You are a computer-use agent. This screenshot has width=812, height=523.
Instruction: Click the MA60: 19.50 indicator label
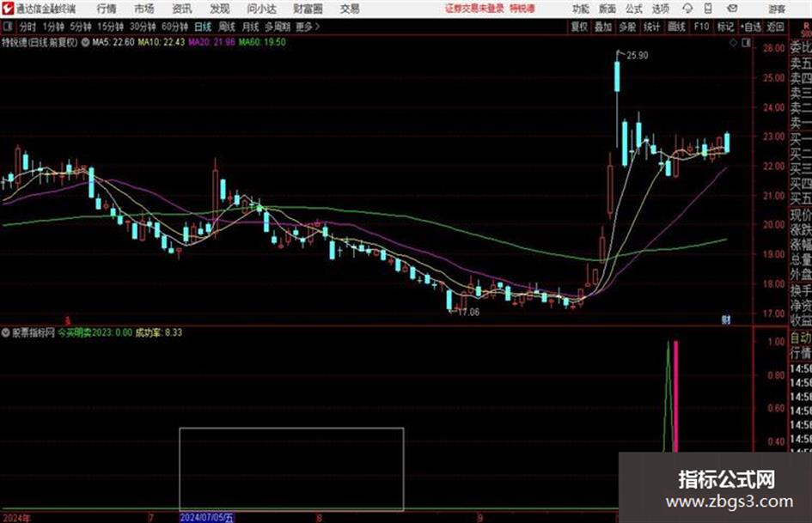point(262,42)
